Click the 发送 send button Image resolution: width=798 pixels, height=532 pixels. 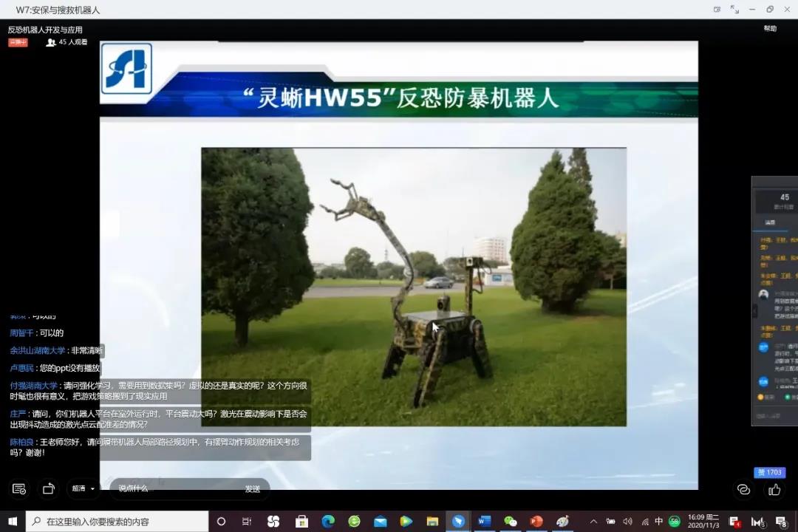click(x=253, y=488)
